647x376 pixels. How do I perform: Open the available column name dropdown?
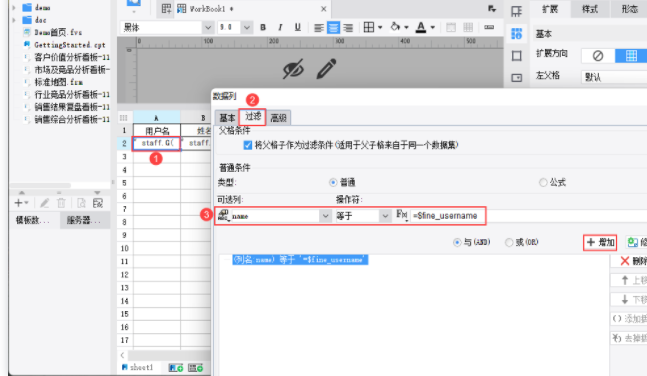click(x=325, y=216)
